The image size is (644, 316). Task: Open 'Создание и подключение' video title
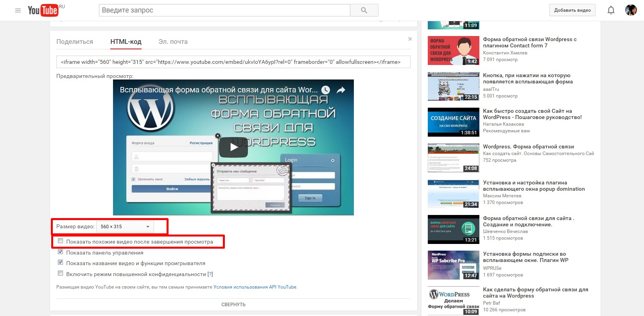click(x=529, y=221)
